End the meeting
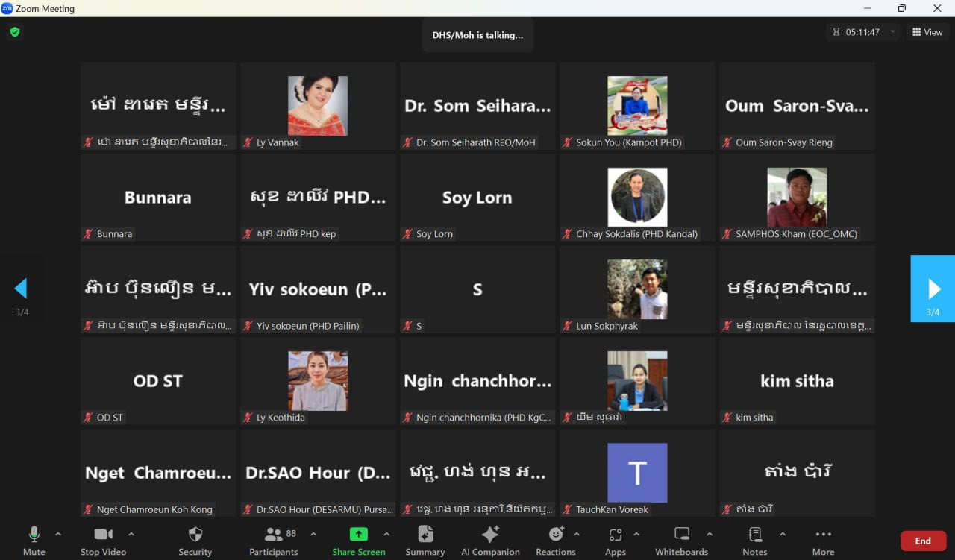The width and height of the screenshot is (955, 560). (923, 541)
